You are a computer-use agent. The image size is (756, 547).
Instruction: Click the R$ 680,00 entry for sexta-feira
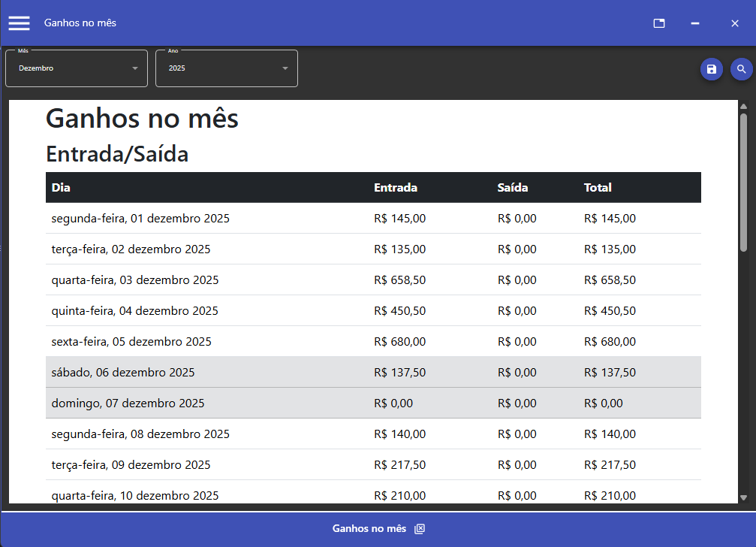(x=399, y=341)
